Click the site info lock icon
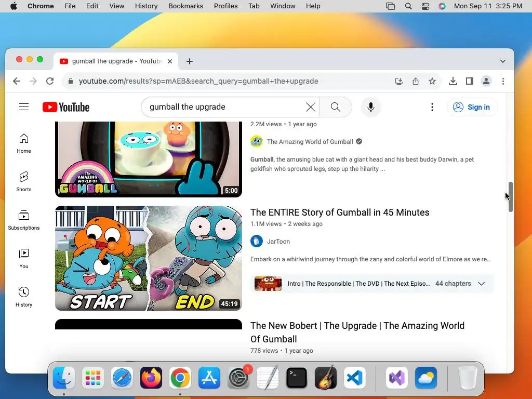Viewport: 532px width, 399px height. pyautogui.click(x=71, y=81)
